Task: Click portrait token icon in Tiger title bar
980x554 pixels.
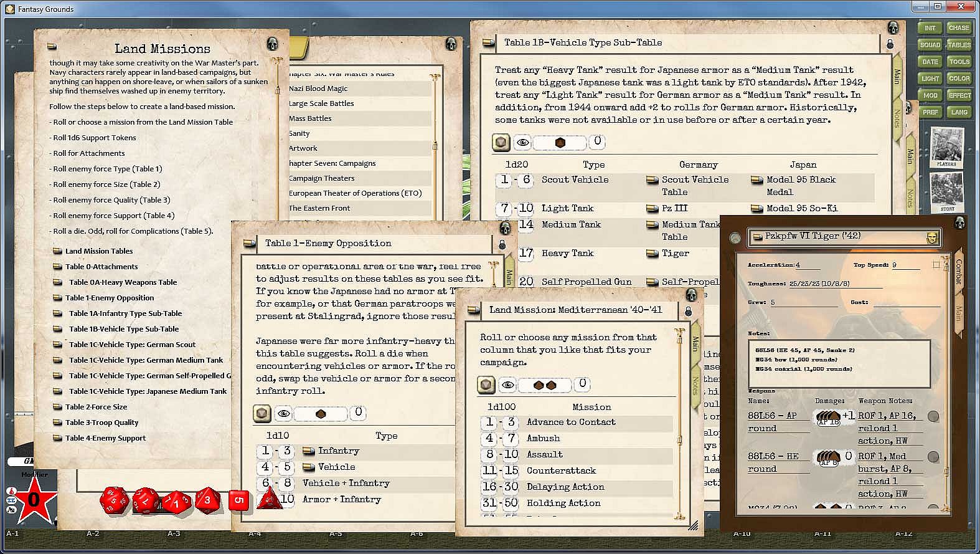Action: [x=931, y=237]
